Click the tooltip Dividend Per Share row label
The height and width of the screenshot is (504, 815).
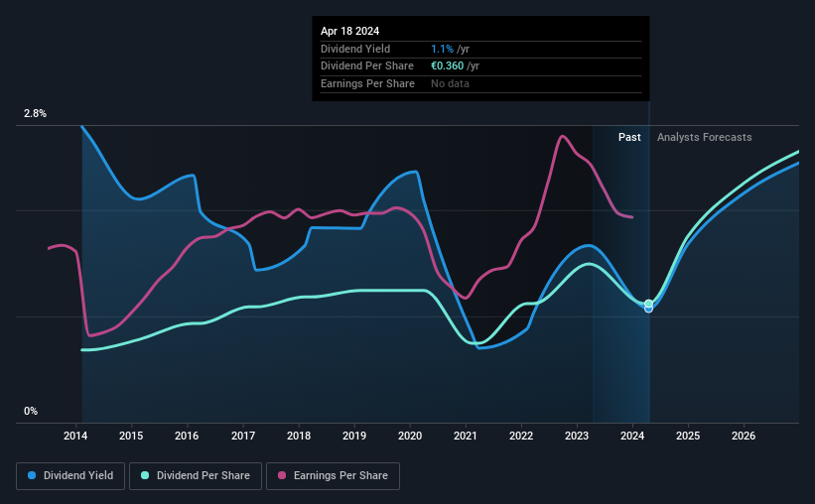(x=367, y=66)
